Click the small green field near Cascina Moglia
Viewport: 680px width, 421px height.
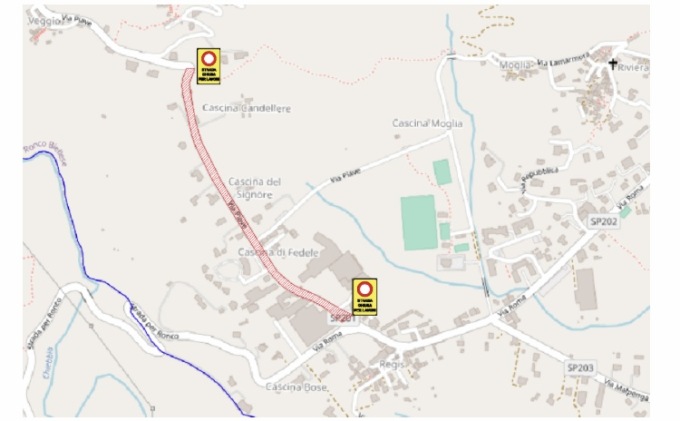tap(442, 172)
